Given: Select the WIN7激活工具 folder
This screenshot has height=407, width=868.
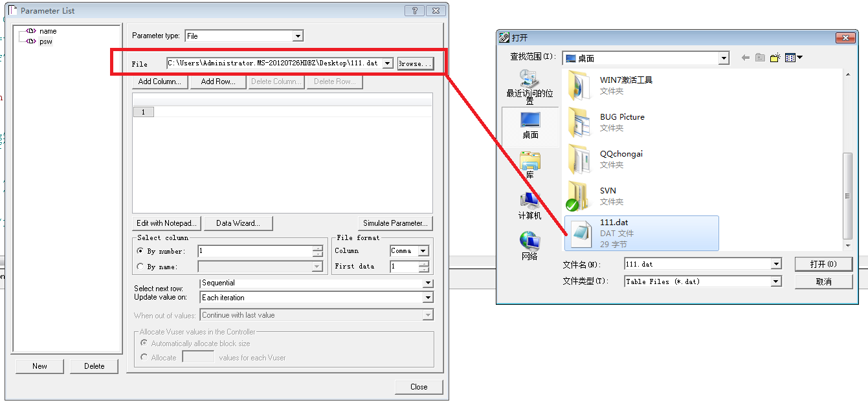Looking at the screenshot, I should pyautogui.click(x=641, y=85).
